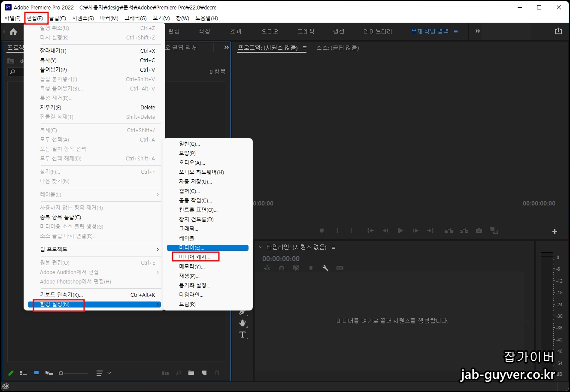Viewport: 570px width, 392px height.
Task: Toggle timeline Snap magnet icon
Action: (282, 268)
